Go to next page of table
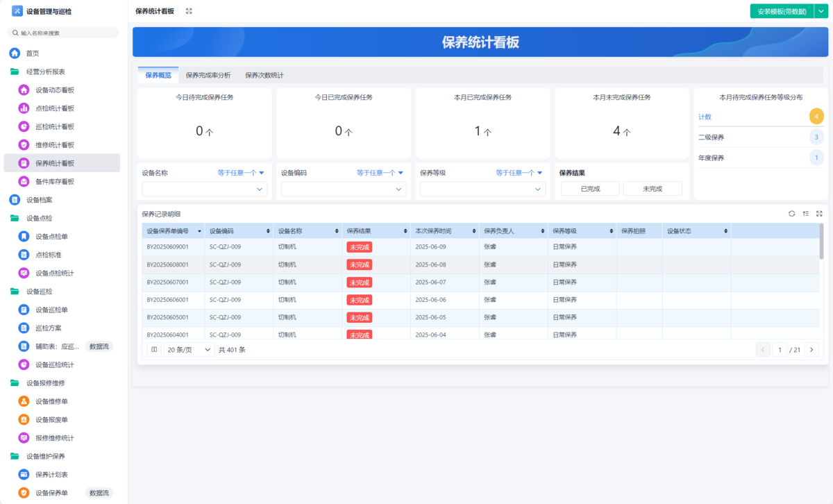833x504 pixels. pos(812,350)
